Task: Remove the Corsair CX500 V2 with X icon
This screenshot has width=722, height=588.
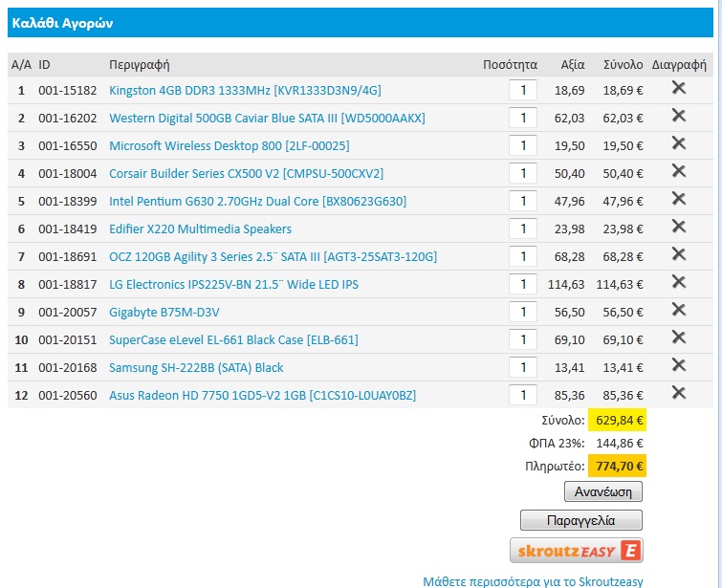Action: coord(679,171)
